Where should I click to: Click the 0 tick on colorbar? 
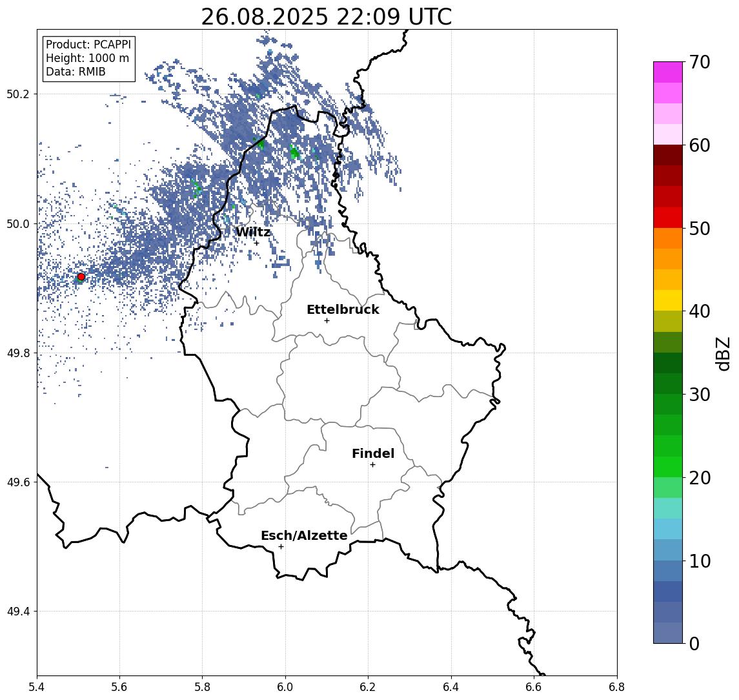694,643
